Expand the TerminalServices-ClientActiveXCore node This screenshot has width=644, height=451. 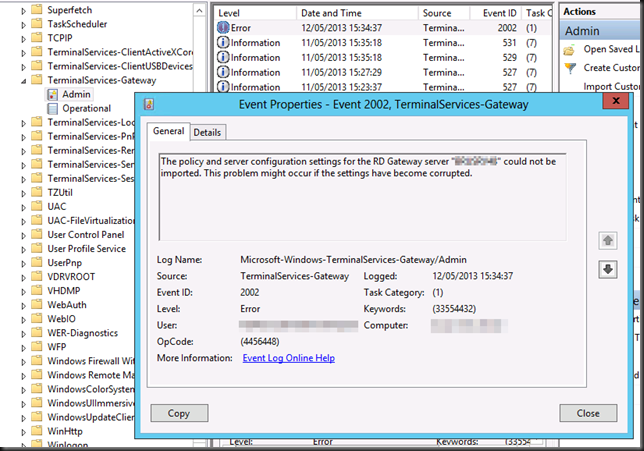click(23, 53)
